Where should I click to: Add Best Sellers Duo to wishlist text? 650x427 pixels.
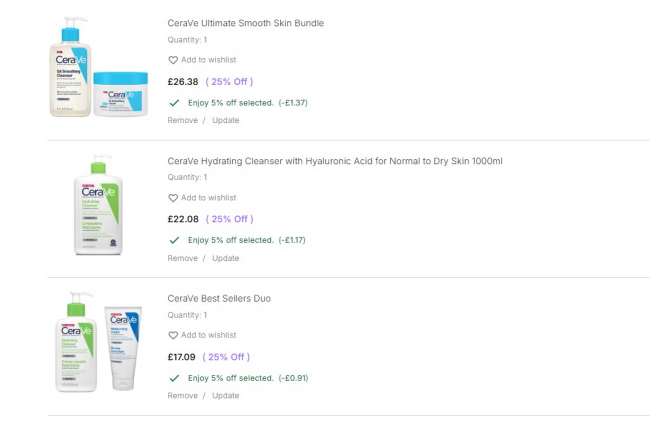coord(208,335)
